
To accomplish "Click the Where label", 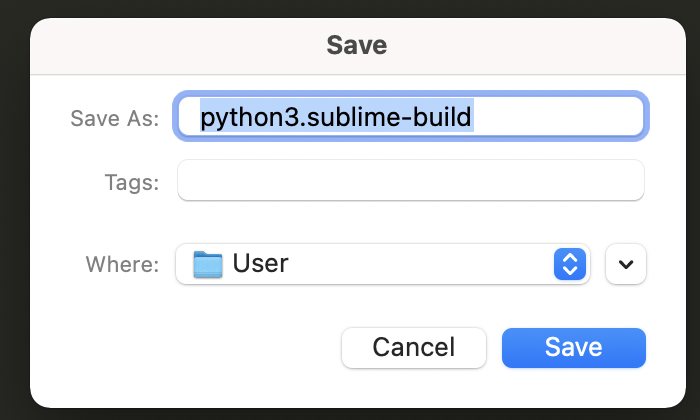I will point(122,265).
